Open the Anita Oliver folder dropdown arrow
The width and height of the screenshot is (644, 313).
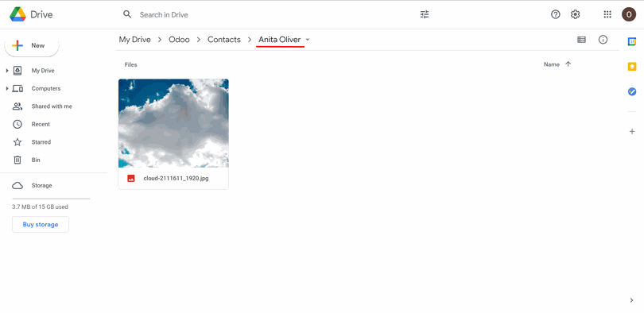tap(308, 40)
